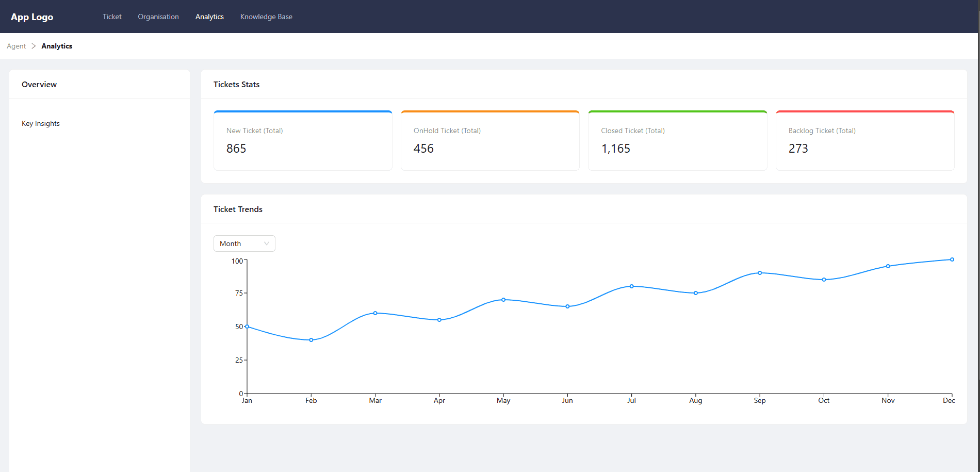980x472 pixels.
Task: Select the Jul data point marker
Action: [x=631, y=286]
